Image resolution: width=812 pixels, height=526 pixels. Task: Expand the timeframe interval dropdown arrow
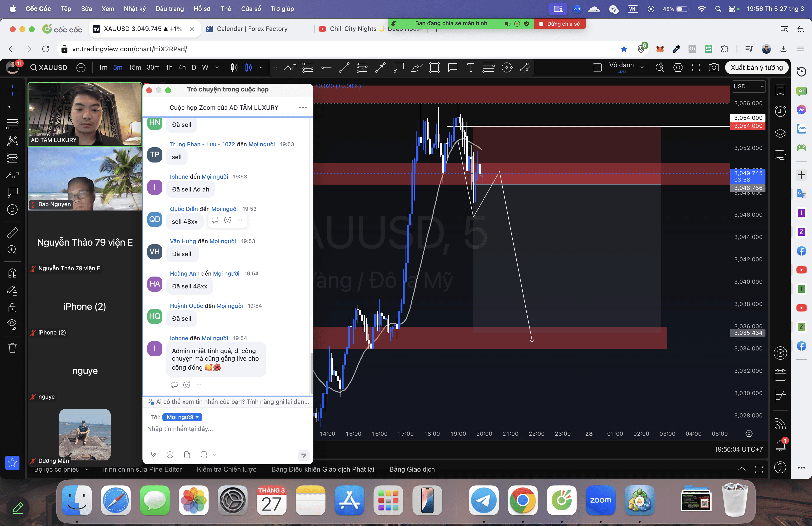217,67
